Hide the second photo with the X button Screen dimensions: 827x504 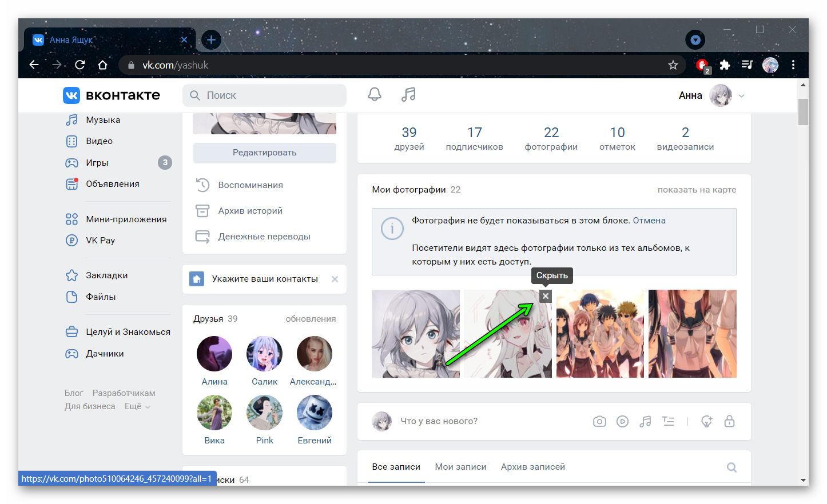(x=546, y=296)
